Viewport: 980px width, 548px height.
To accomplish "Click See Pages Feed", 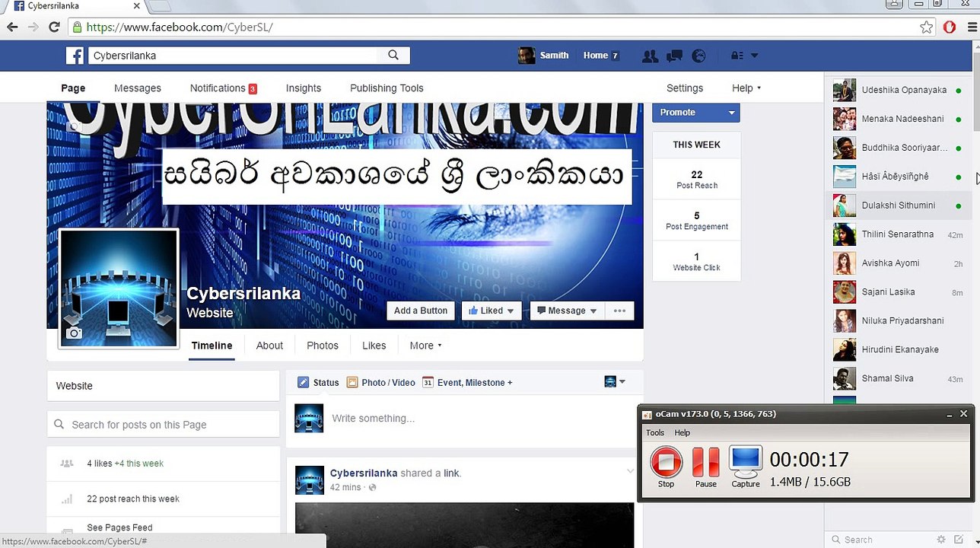I will pyautogui.click(x=119, y=527).
